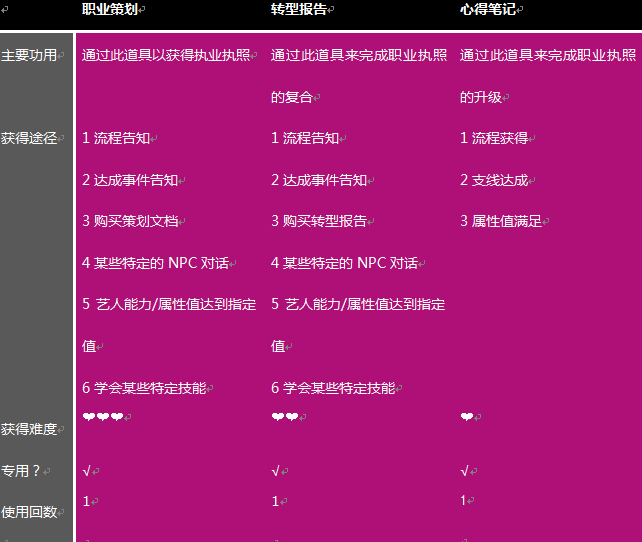642x542 pixels.
Task: Click the three-heart difficulty rating under 职业策划
Action: tap(103, 417)
